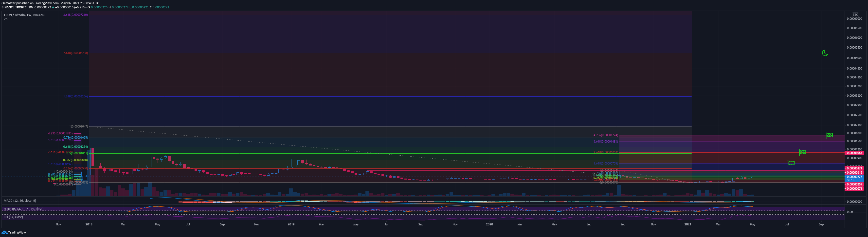Click the 2020 label on the time axis
The image size is (868, 237).
489,224
